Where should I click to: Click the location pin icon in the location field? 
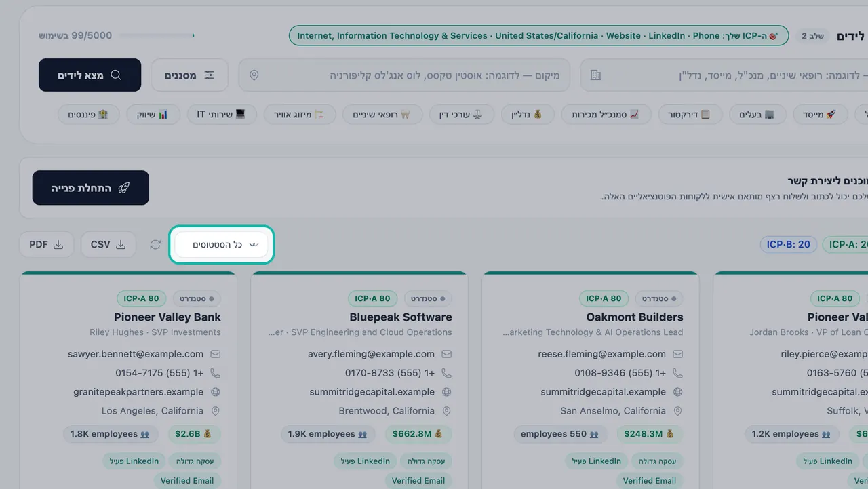[x=254, y=75]
